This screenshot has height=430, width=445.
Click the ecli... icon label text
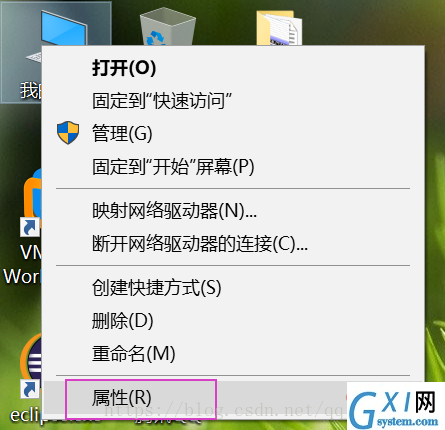[x=26, y=416]
